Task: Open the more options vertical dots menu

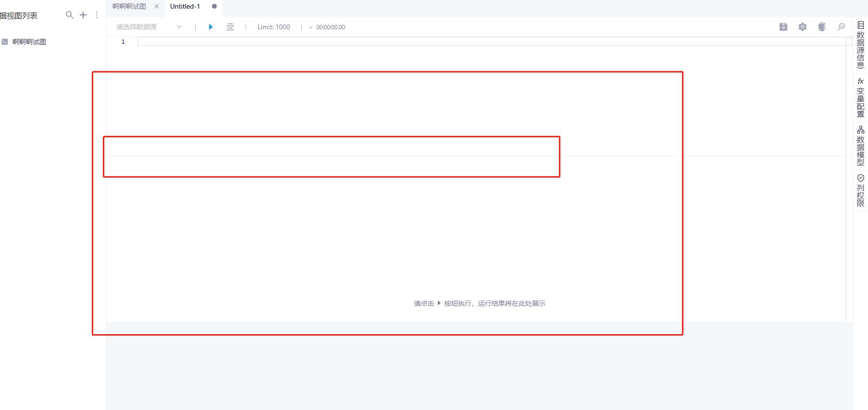Action: [97, 15]
